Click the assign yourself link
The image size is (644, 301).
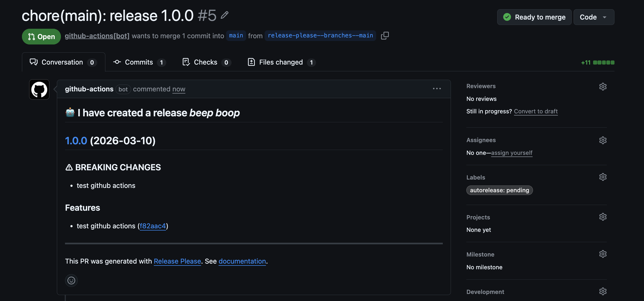(x=512, y=153)
